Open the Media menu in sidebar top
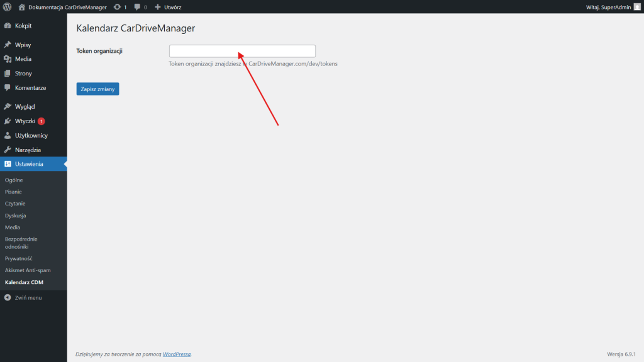644x362 pixels. point(23,59)
